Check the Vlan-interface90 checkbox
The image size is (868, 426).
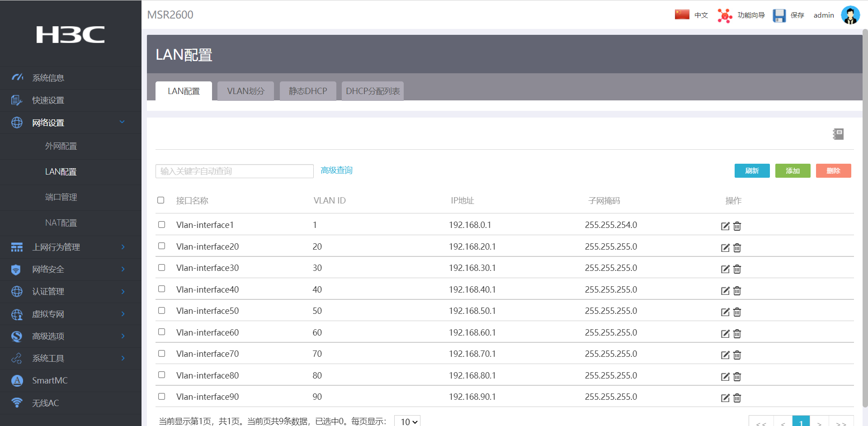tap(161, 396)
